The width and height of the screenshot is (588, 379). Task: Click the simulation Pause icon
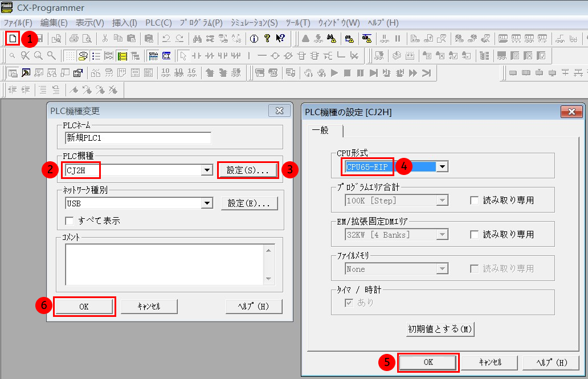tap(360, 73)
